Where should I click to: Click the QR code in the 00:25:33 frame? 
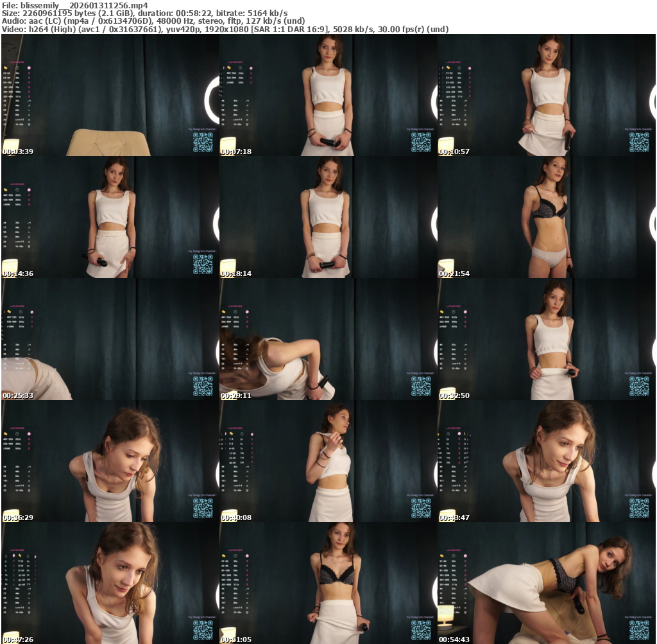click(203, 386)
